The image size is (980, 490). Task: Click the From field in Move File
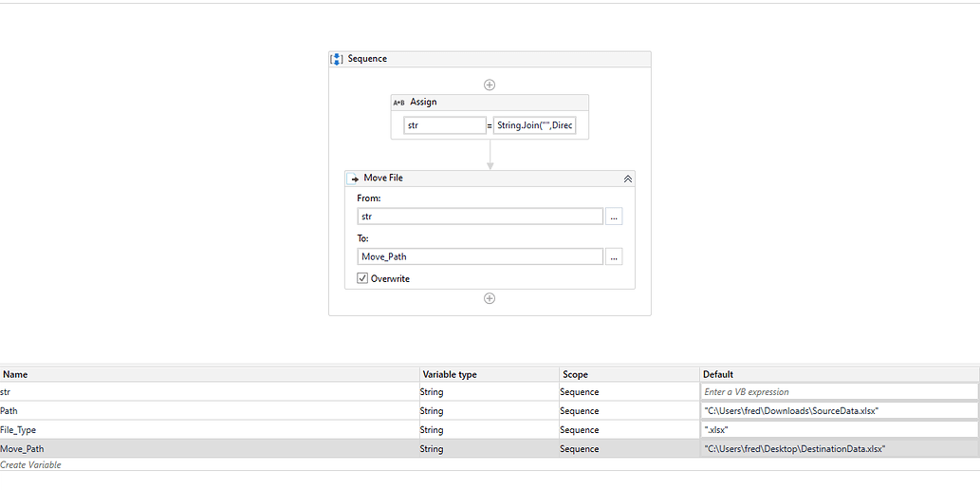coord(480,217)
